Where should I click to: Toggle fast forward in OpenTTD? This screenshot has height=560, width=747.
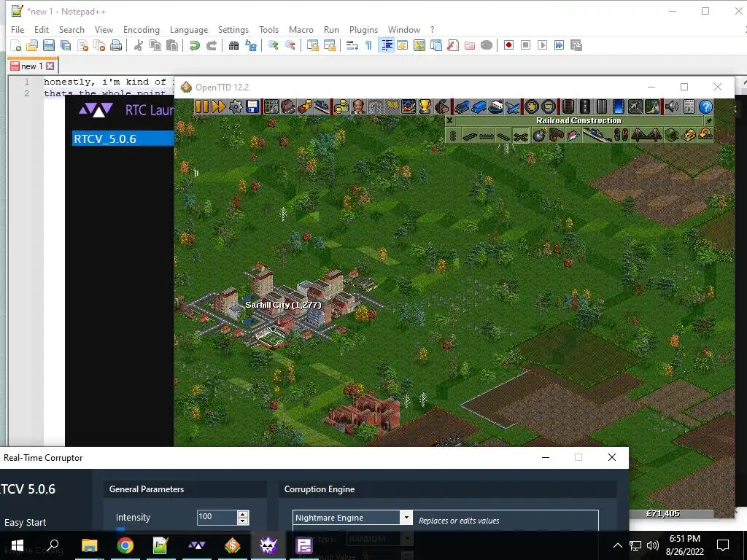click(x=218, y=106)
